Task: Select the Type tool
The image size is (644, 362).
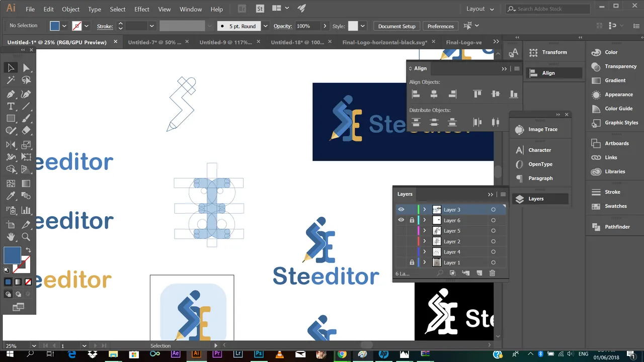Action: (x=11, y=106)
